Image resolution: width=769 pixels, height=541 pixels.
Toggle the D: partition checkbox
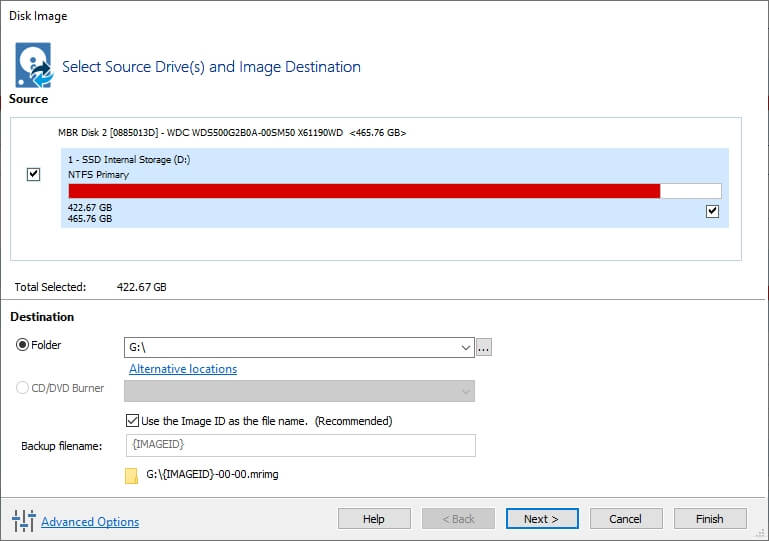(x=712, y=211)
